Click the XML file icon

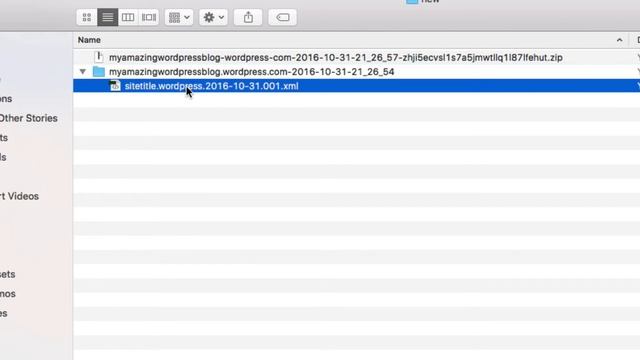[x=115, y=86]
